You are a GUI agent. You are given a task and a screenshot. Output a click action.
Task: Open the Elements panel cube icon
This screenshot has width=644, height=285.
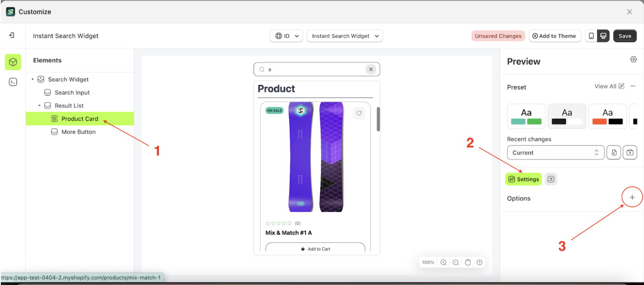pos(13,62)
